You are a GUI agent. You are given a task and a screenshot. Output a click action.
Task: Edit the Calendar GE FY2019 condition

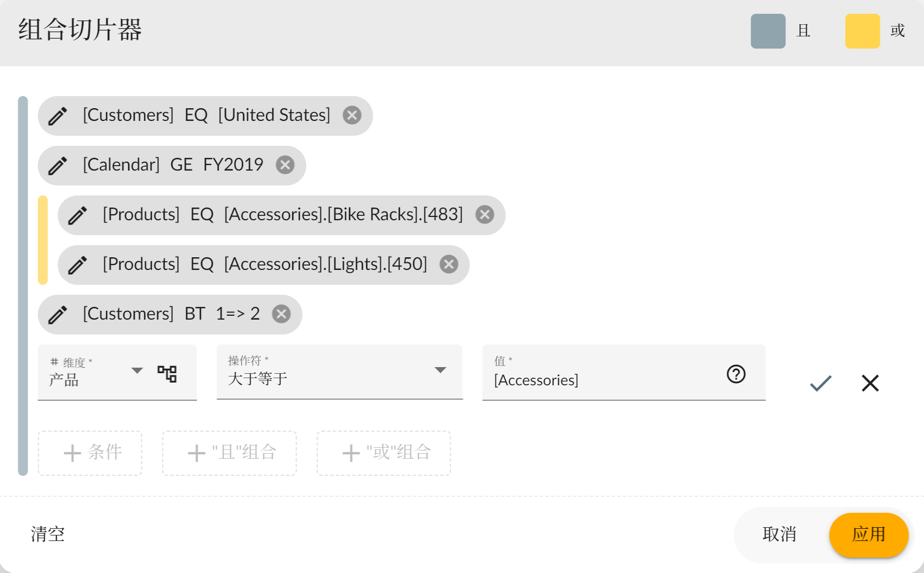click(58, 166)
